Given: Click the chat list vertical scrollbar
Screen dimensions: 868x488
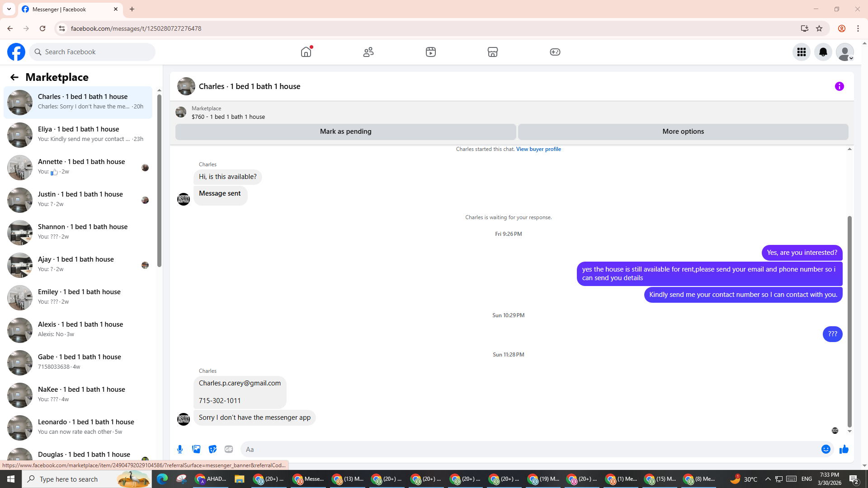Looking at the screenshot, I should coord(159,181).
